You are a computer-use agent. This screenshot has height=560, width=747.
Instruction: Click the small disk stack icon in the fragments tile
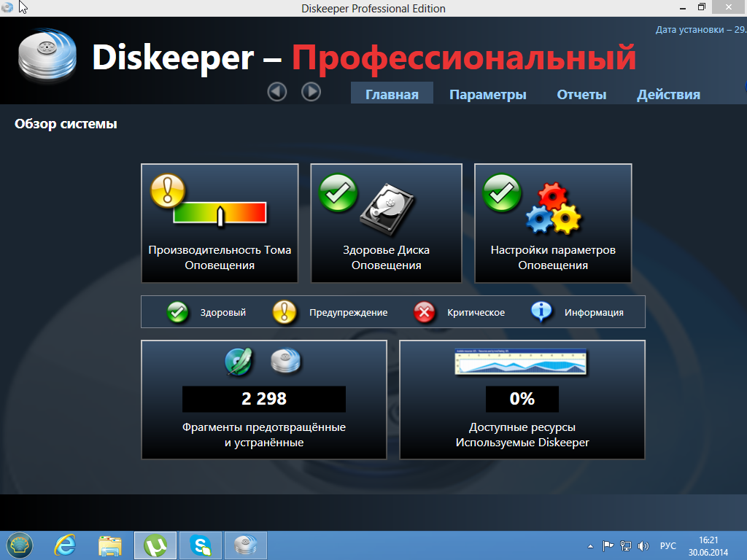(x=286, y=360)
